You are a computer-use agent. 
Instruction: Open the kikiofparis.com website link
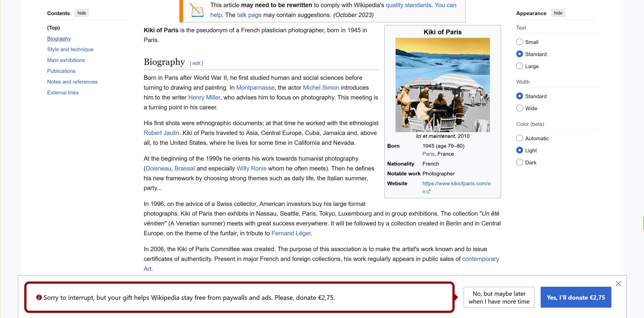456,184
